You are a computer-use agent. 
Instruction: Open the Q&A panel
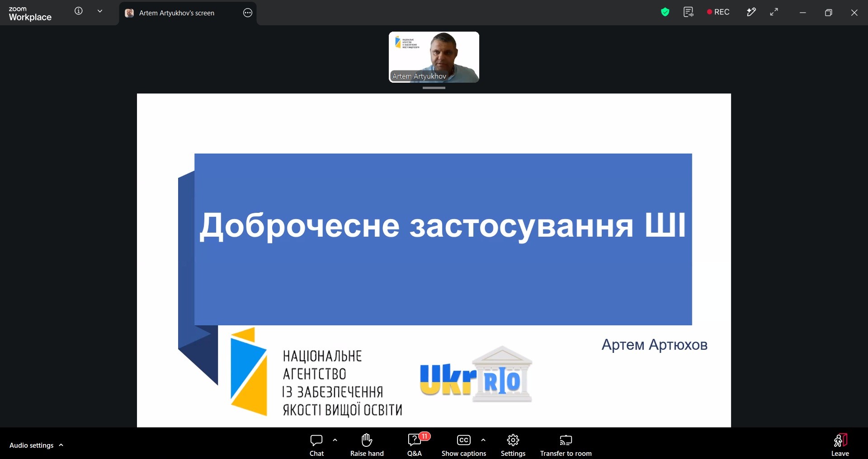415,445
